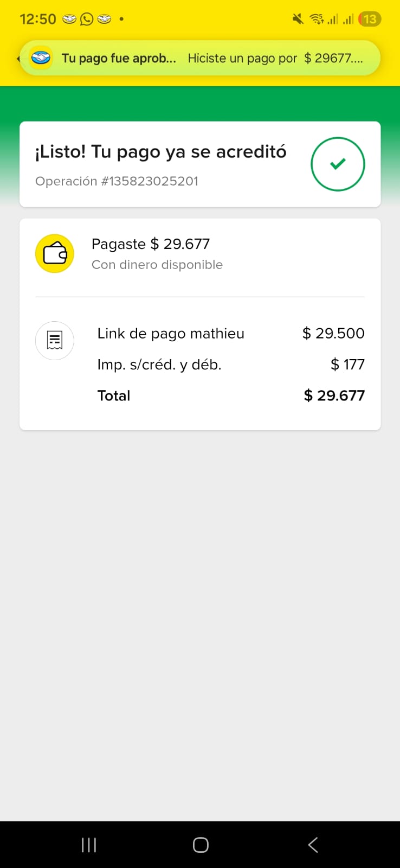Tap the "Imp. s/créd. y déb." tax label
This screenshot has height=868, width=400.
(159, 365)
